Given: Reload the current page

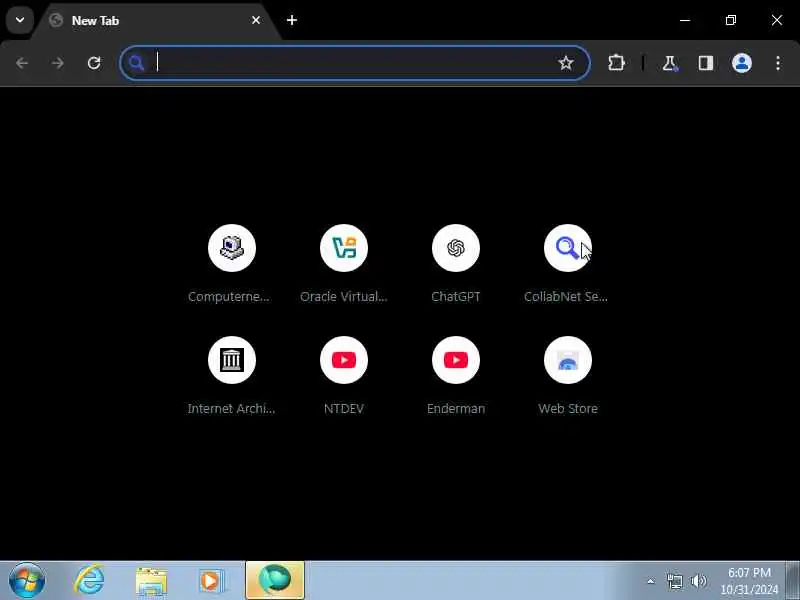Looking at the screenshot, I should [x=94, y=63].
